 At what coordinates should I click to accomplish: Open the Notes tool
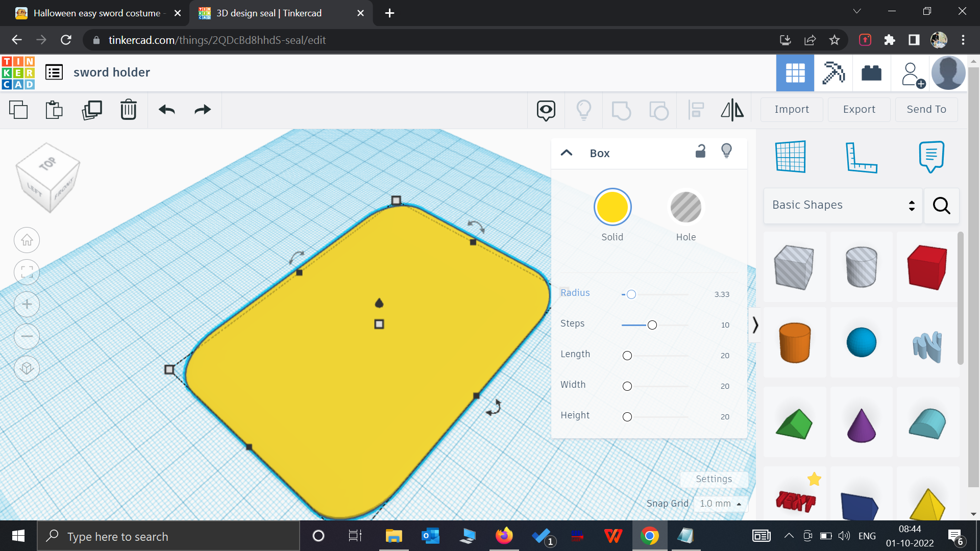(x=931, y=157)
